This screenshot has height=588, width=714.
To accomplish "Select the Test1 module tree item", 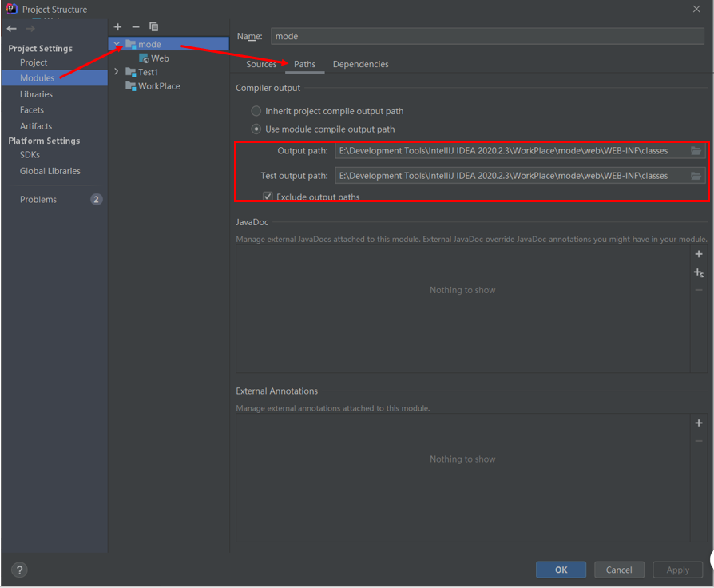I will tap(148, 72).
